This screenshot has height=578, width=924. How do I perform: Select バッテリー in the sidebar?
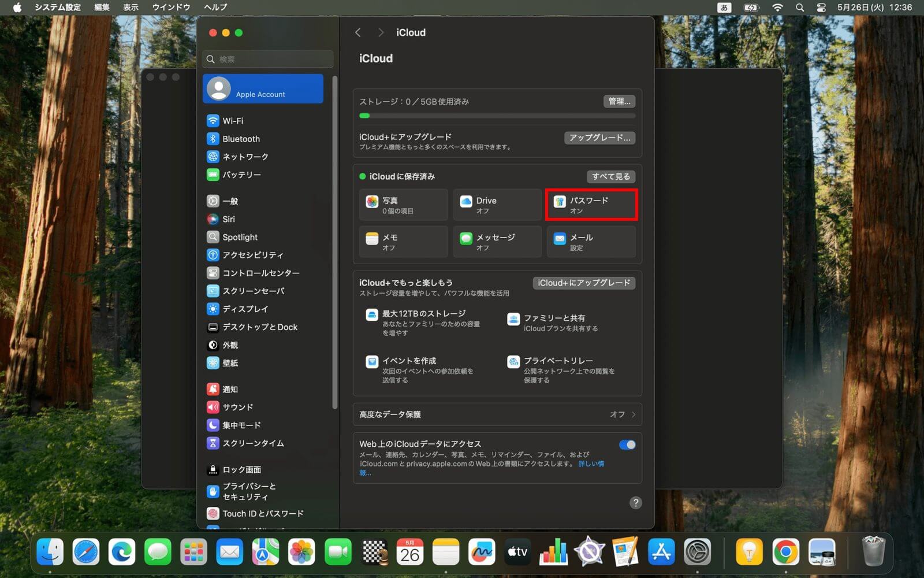click(263, 175)
